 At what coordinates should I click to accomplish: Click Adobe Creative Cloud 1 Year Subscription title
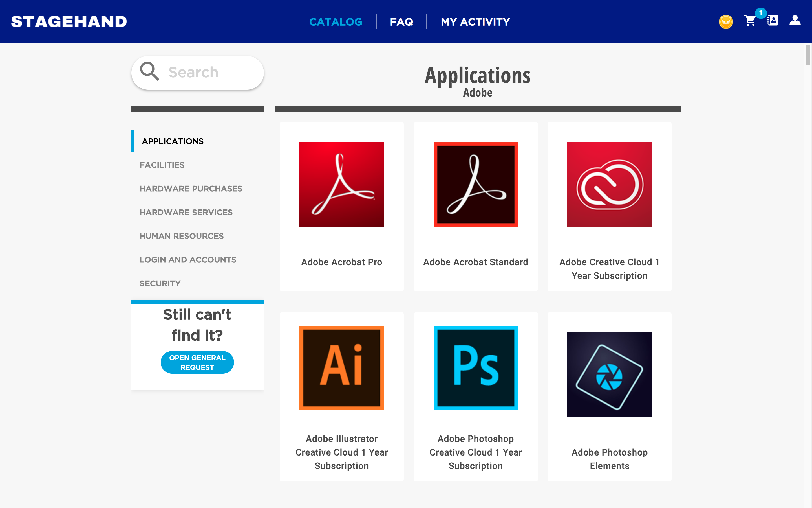(x=609, y=269)
